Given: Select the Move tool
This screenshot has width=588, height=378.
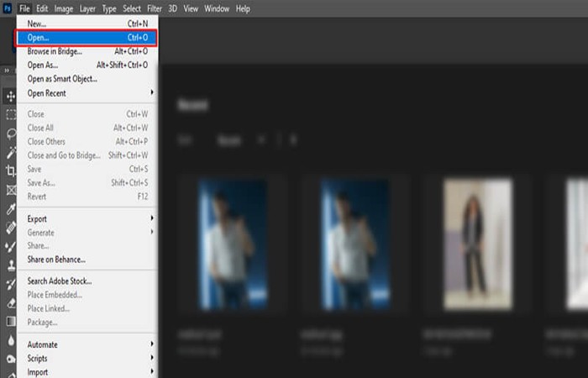Looking at the screenshot, I should pos(10,97).
